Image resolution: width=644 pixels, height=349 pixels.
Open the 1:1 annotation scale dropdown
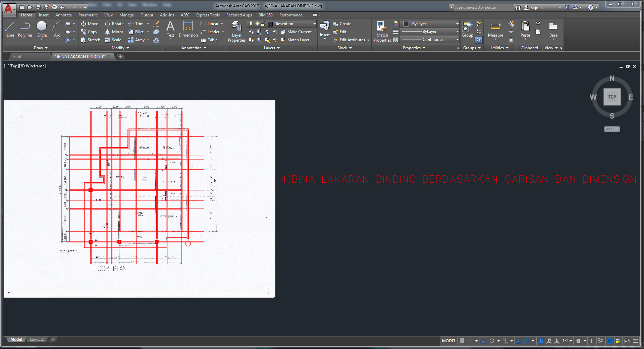[567, 341]
